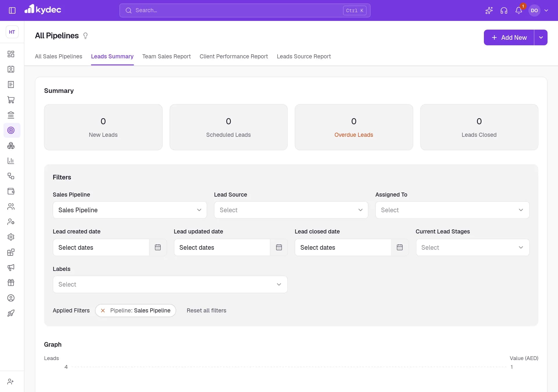Toggle the sidebar panel icon

pyautogui.click(x=12, y=10)
